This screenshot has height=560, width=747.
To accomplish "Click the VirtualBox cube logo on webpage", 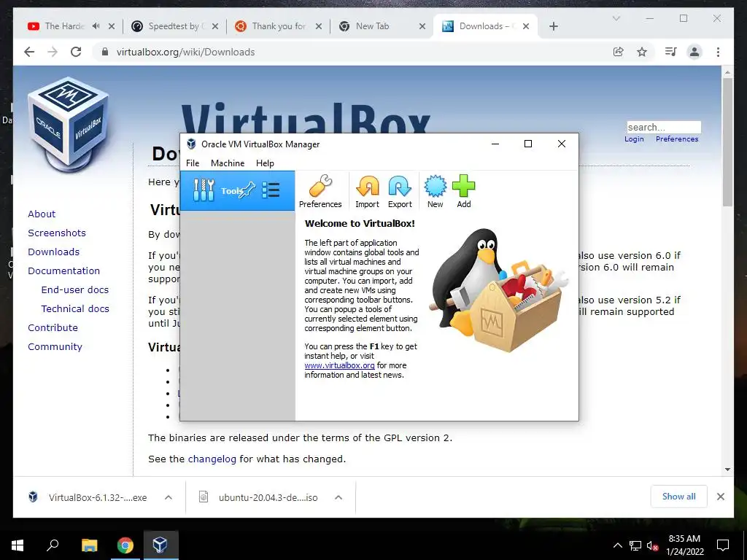I will click(x=68, y=124).
